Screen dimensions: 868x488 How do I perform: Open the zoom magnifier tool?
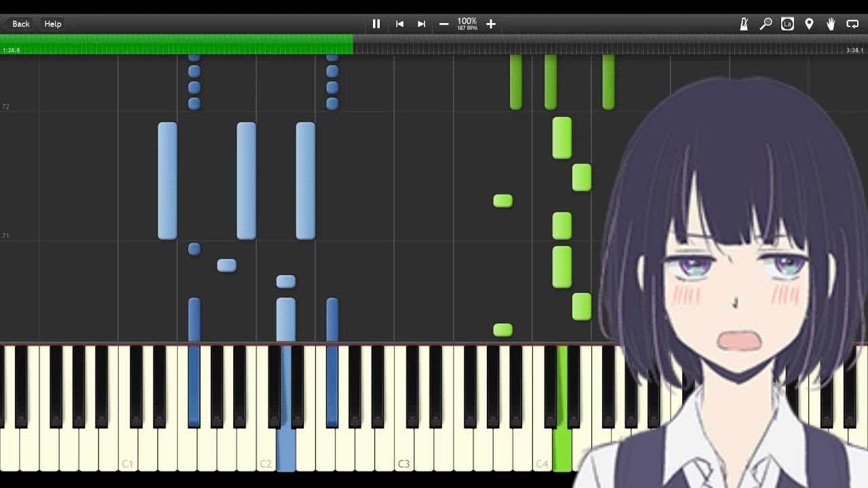tap(766, 24)
